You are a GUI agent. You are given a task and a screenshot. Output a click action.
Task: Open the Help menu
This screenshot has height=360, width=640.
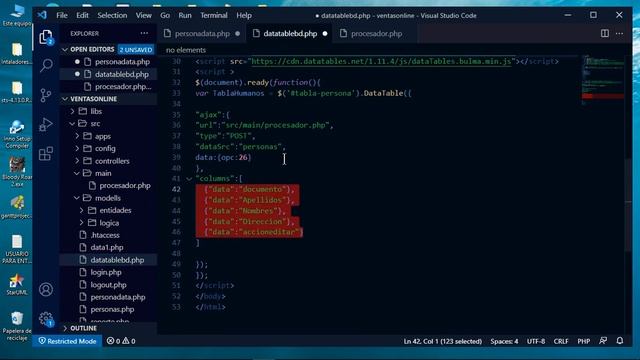click(244, 16)
